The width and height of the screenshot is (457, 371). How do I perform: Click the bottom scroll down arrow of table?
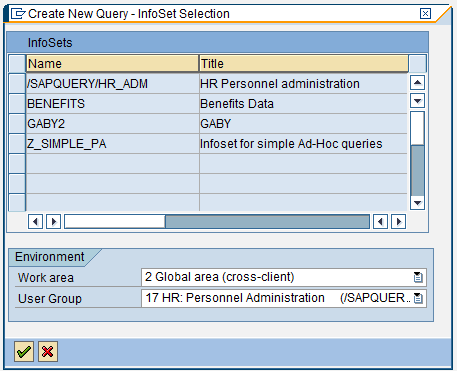pos(417,203)
